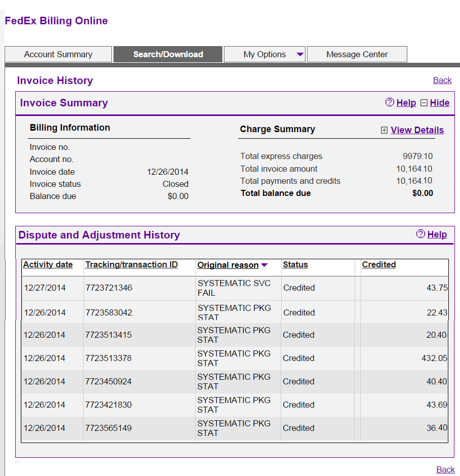Sort by Original reason column

click(x=228, y=265)
